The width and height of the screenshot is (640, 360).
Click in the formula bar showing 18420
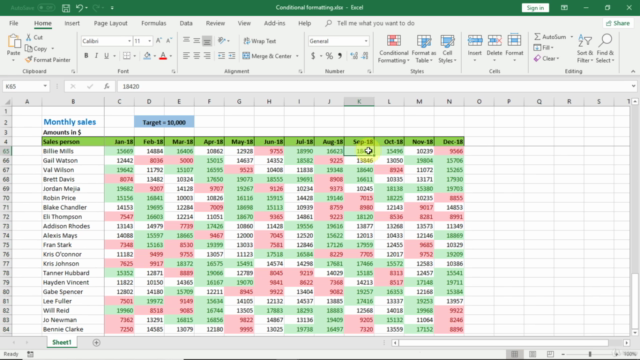(x=373, y=86)
